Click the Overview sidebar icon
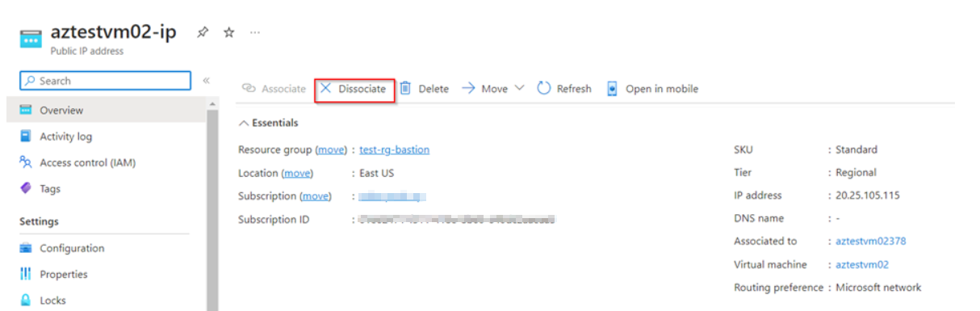The width and height of the screenshot is (980, 311). coord(26,110)
